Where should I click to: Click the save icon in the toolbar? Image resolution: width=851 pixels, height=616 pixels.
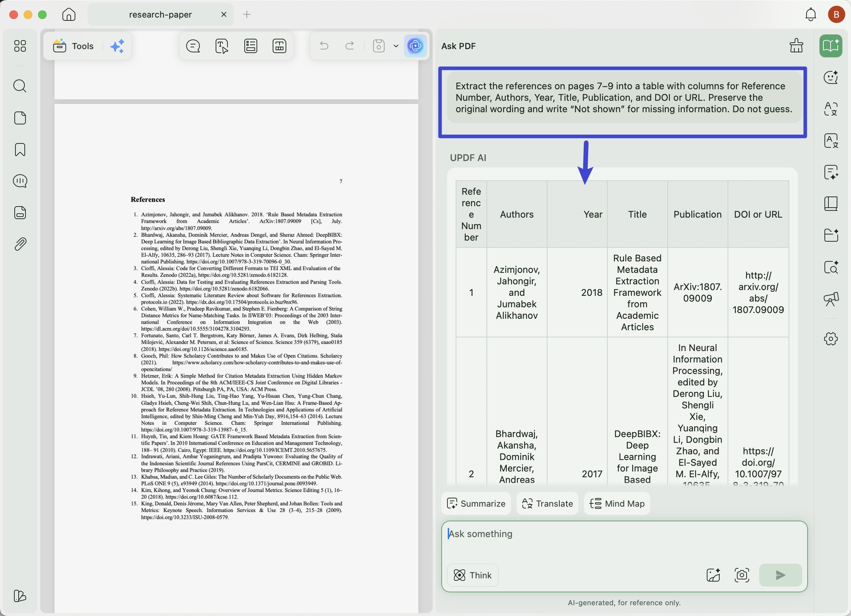coord(379,46)
